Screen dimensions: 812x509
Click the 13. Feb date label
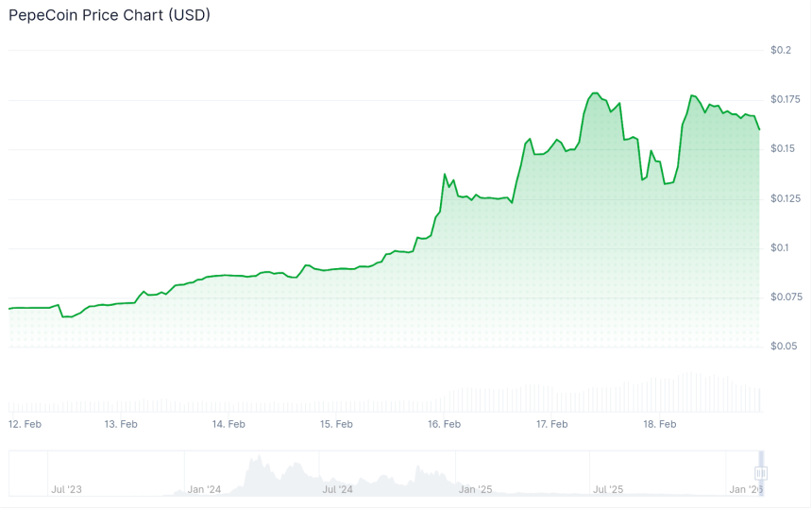point(121,424)
